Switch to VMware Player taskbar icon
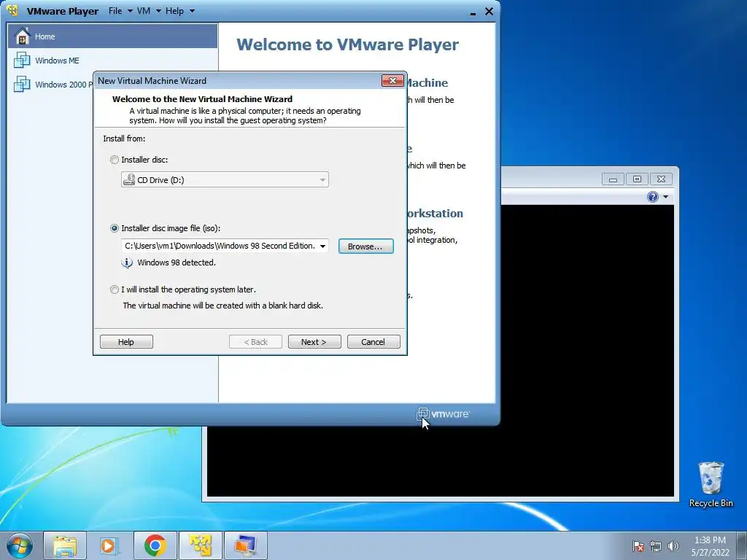747x560 pixels. 200,545
